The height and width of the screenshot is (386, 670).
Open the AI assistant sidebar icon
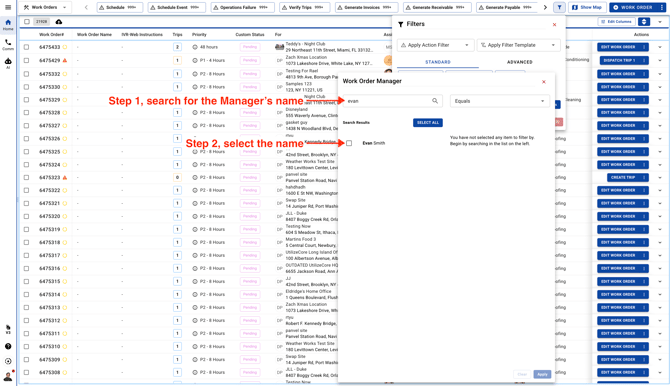pos(8,63)
